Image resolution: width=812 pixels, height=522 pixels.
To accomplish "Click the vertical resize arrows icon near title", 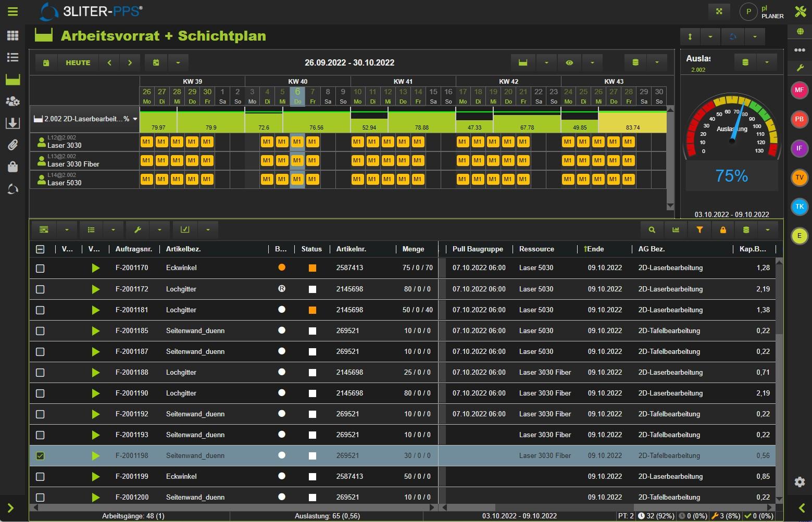I will click(x=690, y=36).
